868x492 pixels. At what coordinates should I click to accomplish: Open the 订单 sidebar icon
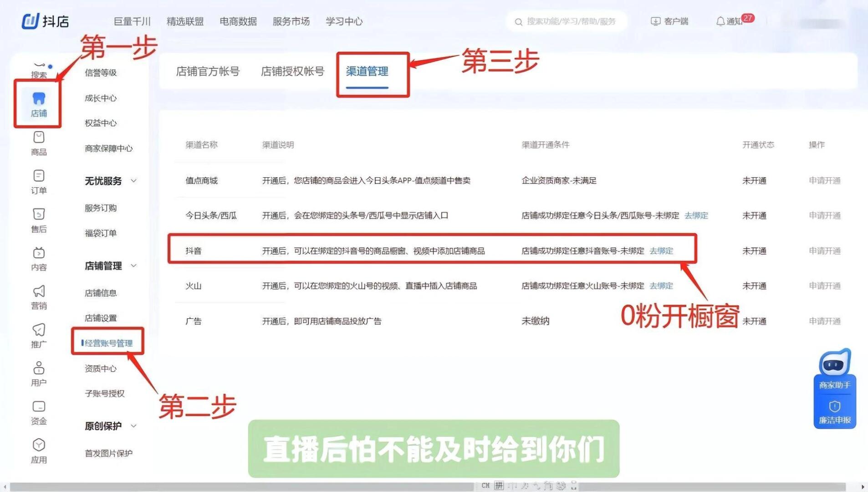[39, 176]
